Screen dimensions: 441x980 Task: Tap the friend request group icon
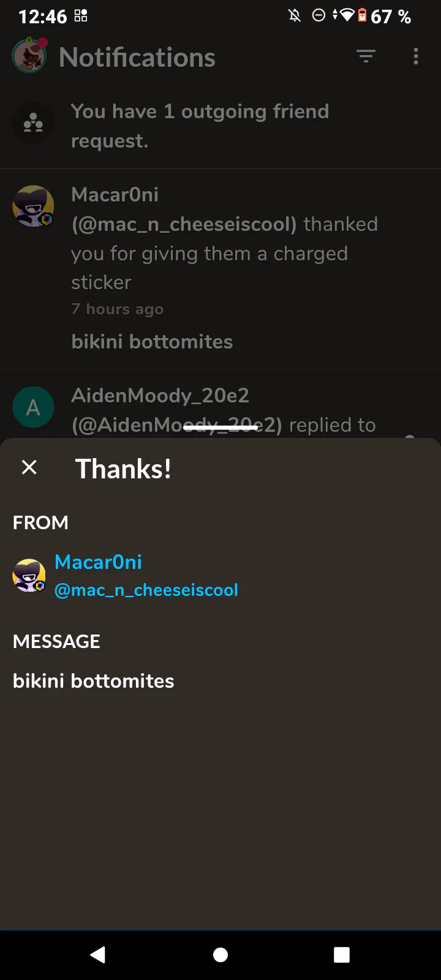point(33,124)
